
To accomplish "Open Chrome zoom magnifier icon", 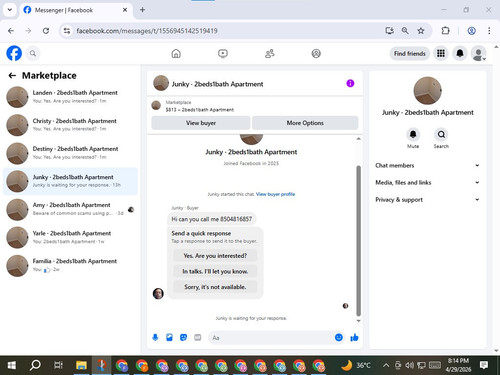I will coord(405,31).
